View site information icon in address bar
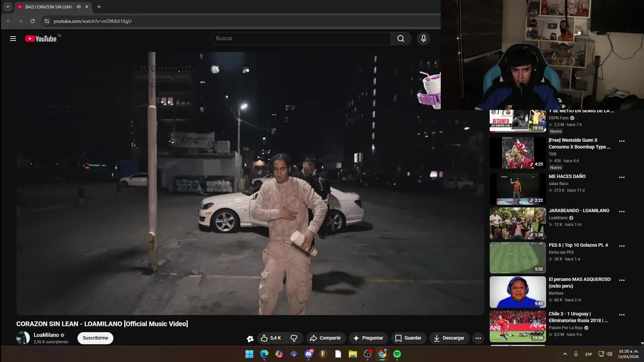This screenshot has width=644, height=362. pyautogui.click(x=47, y=21)
